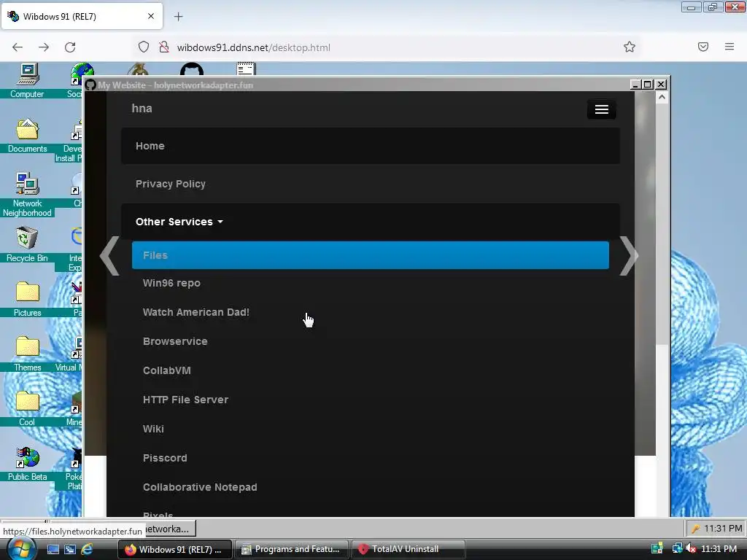Click the network tray icon

tap(677, 548)
